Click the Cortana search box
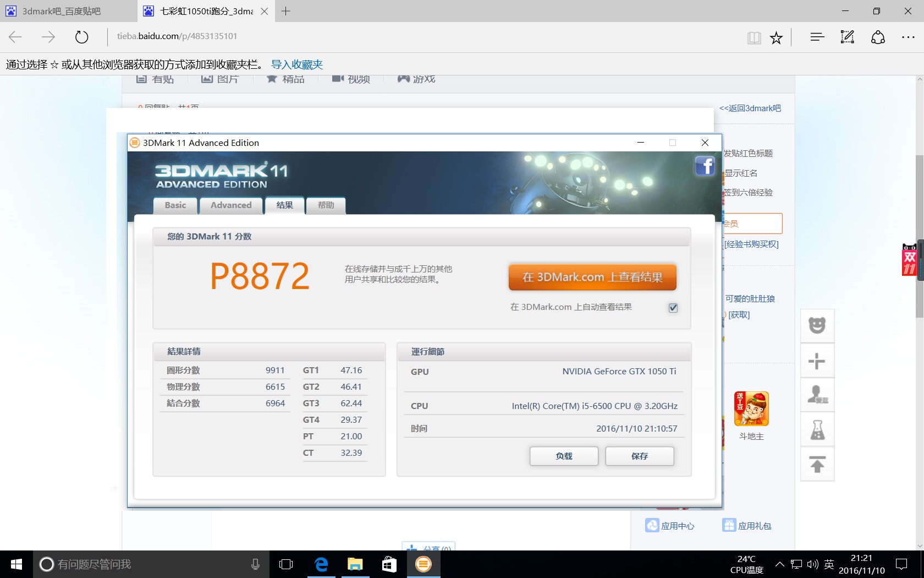 151,564
